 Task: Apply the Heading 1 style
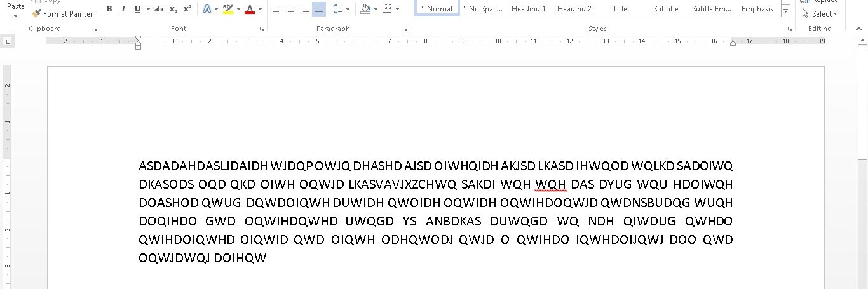coord(529,8)
